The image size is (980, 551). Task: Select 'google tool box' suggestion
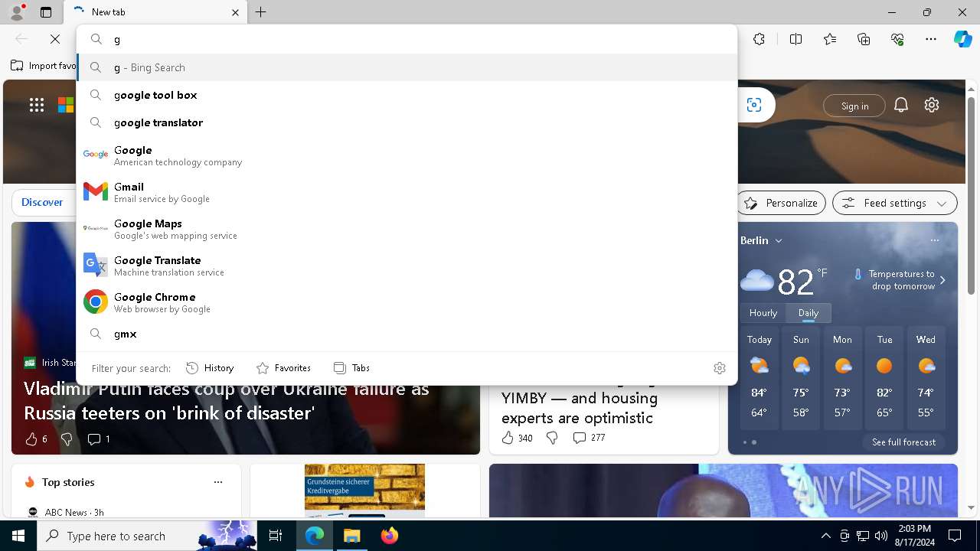click(x=407, y=95)
